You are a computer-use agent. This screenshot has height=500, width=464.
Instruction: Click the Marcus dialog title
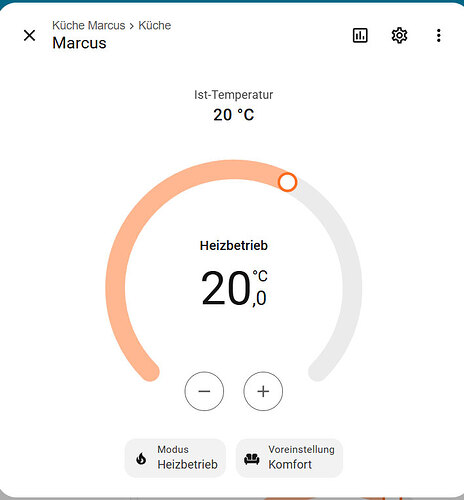(x=79, y=43)
